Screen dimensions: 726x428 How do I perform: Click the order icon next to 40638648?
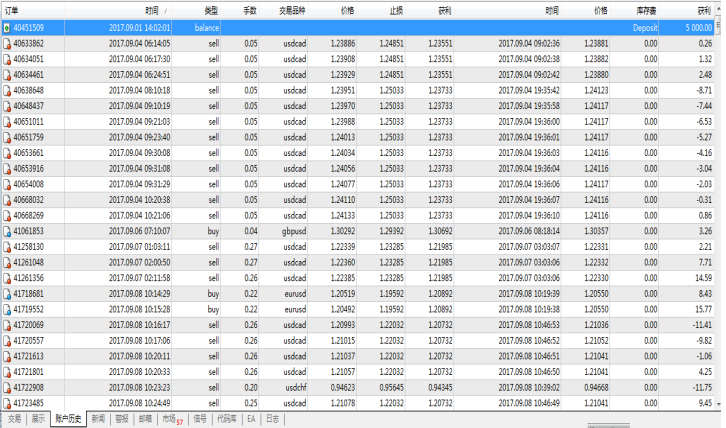click(x=7, y=90)
